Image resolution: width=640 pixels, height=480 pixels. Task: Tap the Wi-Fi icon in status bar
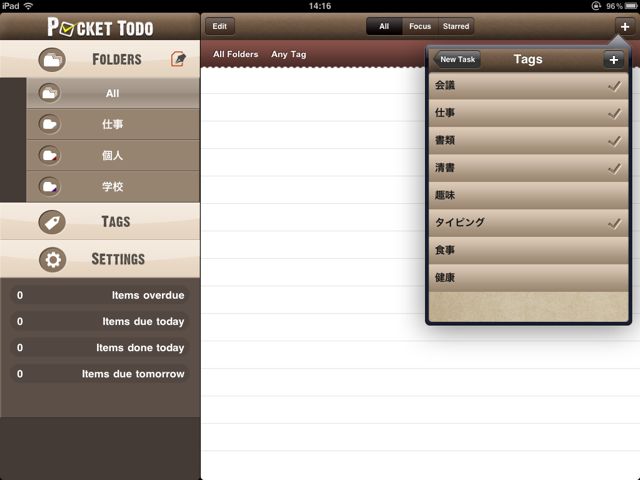click(x=28, y=6)
